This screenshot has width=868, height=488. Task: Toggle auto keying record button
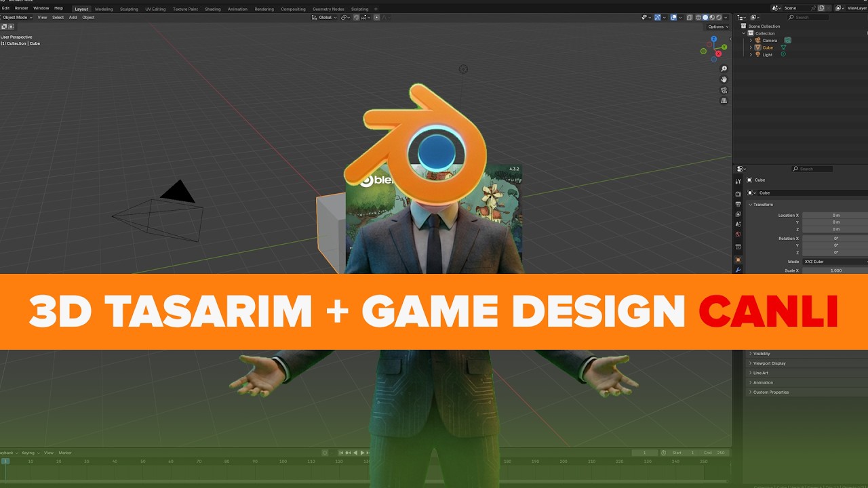click(x=325, y=453)
